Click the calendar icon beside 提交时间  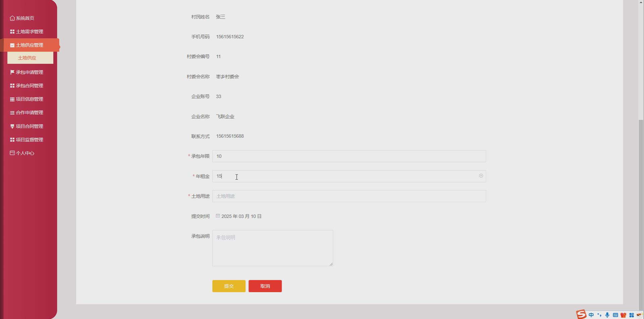(x=218, y=216)
